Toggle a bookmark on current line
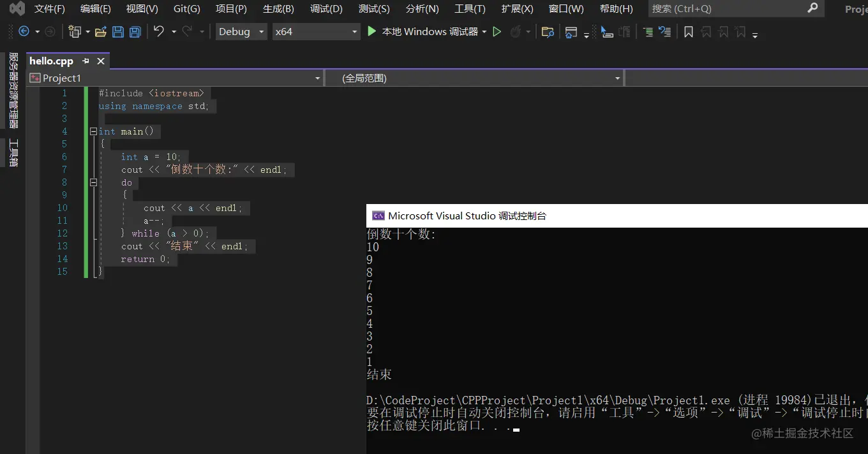This screenshot has height=454, width=868. [689, 31]
